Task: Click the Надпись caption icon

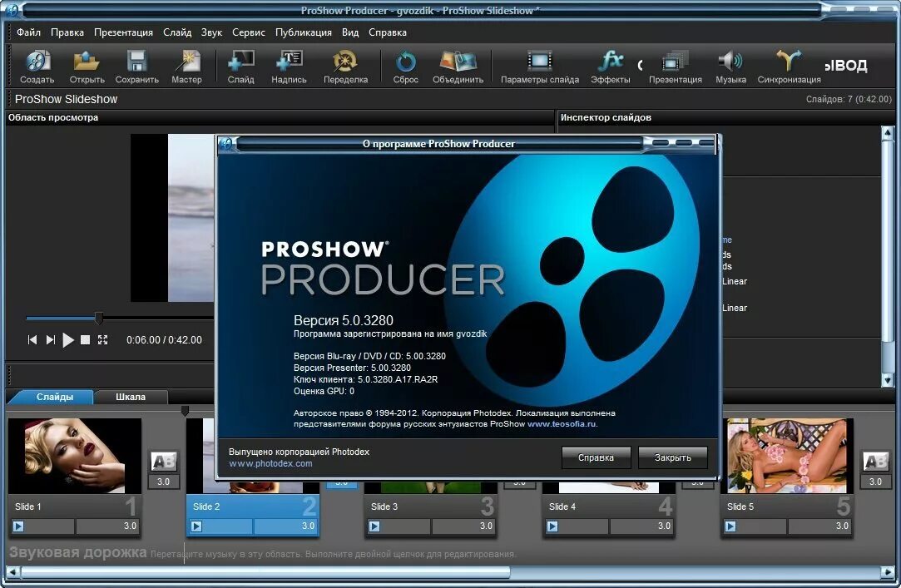Action: tap(289, 67)
